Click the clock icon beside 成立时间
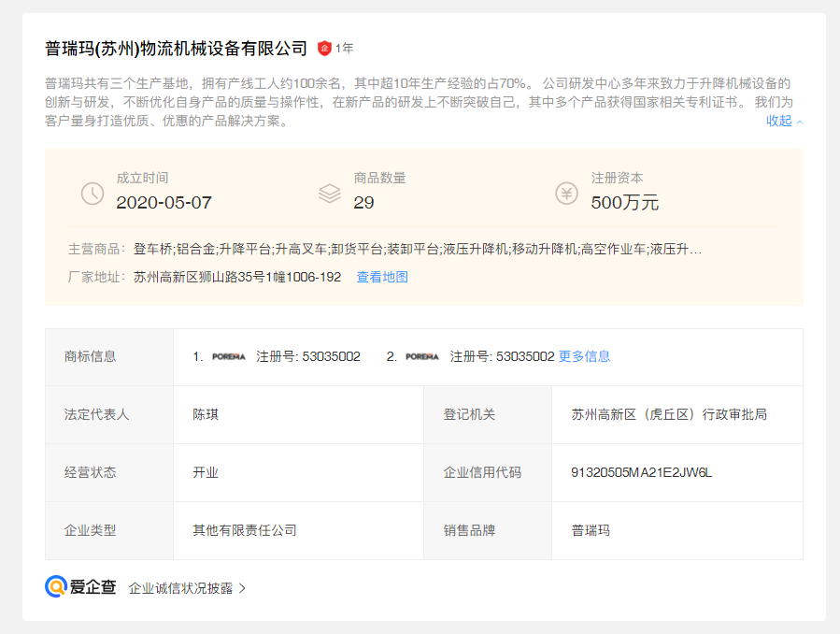840x634 pixels. [92, 194]
